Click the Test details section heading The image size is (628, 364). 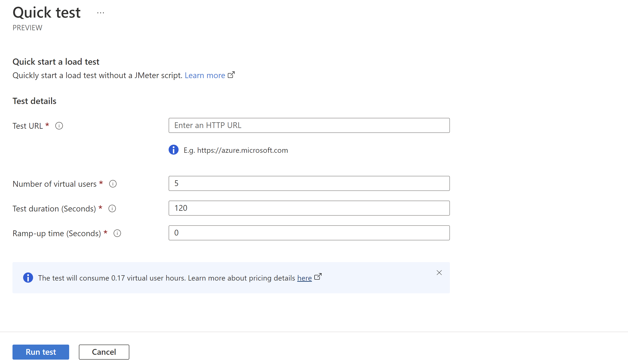coord(34,101)
